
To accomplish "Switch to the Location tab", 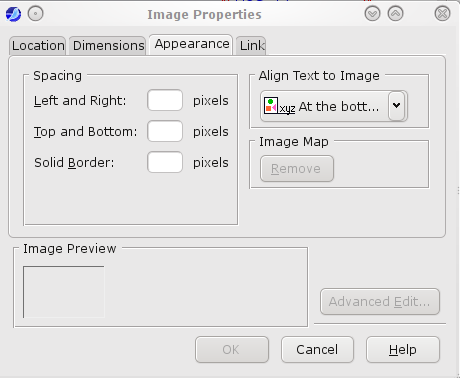I will (x=38, y=46).
